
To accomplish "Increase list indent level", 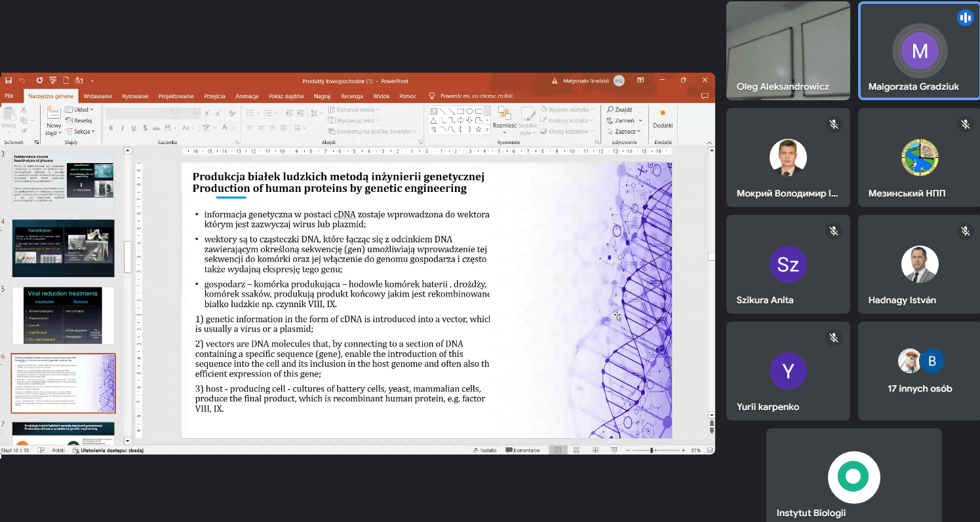I will click(x=300, y=113).
